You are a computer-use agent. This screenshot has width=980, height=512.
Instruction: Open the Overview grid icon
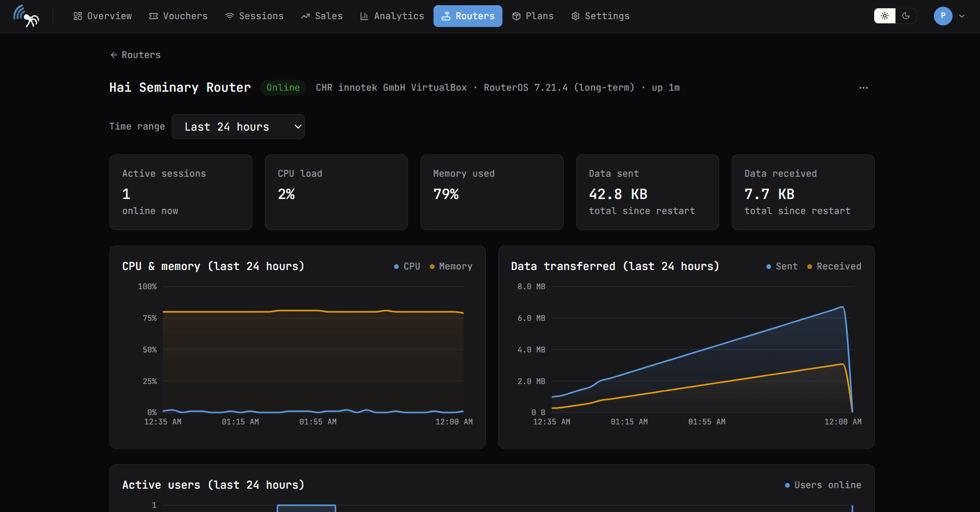[x=78, y=16]
